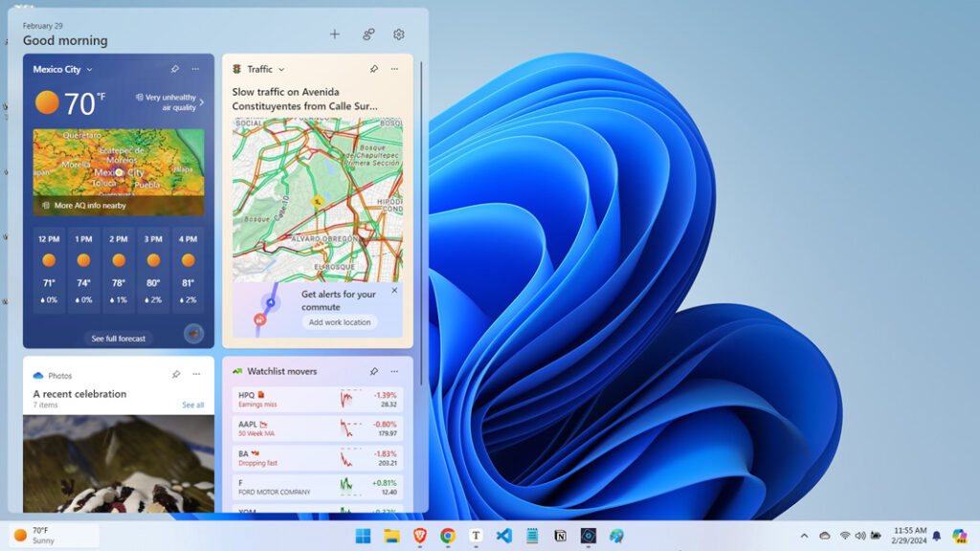Open the weather widget's more options menu
The height and width of the screenshot is (551, 980).
[195, 69]
